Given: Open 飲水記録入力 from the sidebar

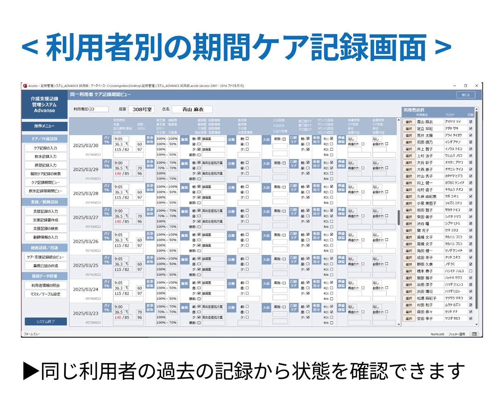Looking at the screenshot, I should tap(45, 157).
